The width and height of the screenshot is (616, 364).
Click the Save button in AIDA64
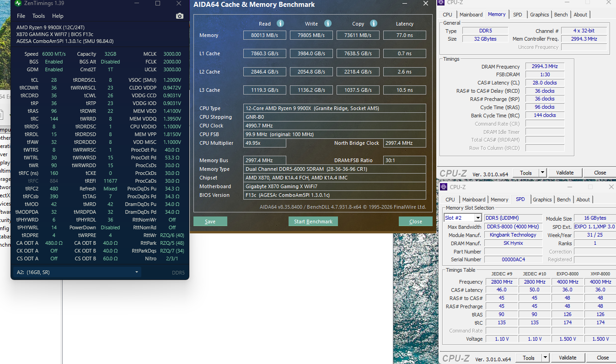(210, 222)
